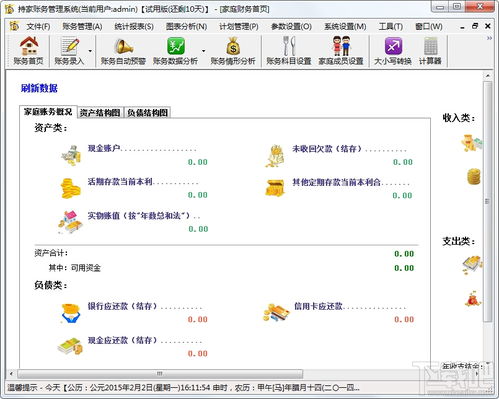The width and height of the screenshot is (499, 399).
Task: Expand the 账务录入 dropdown arrow
Action: click(90, 51)
